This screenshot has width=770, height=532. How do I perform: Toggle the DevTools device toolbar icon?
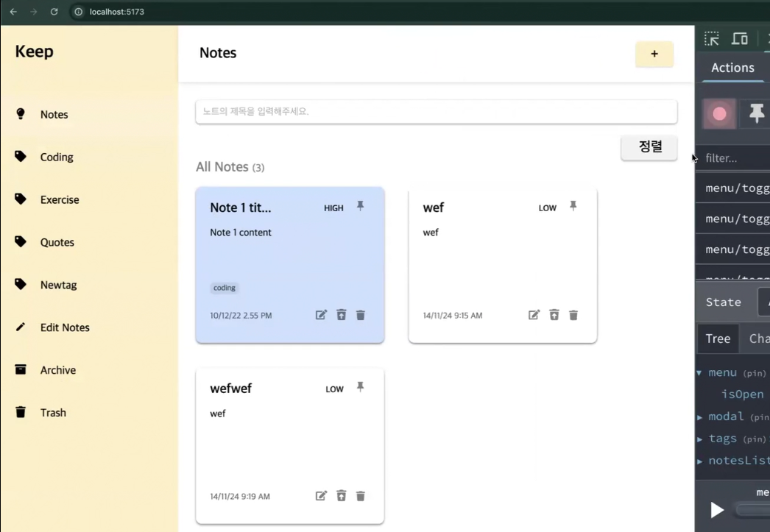[x=740, y=39]
